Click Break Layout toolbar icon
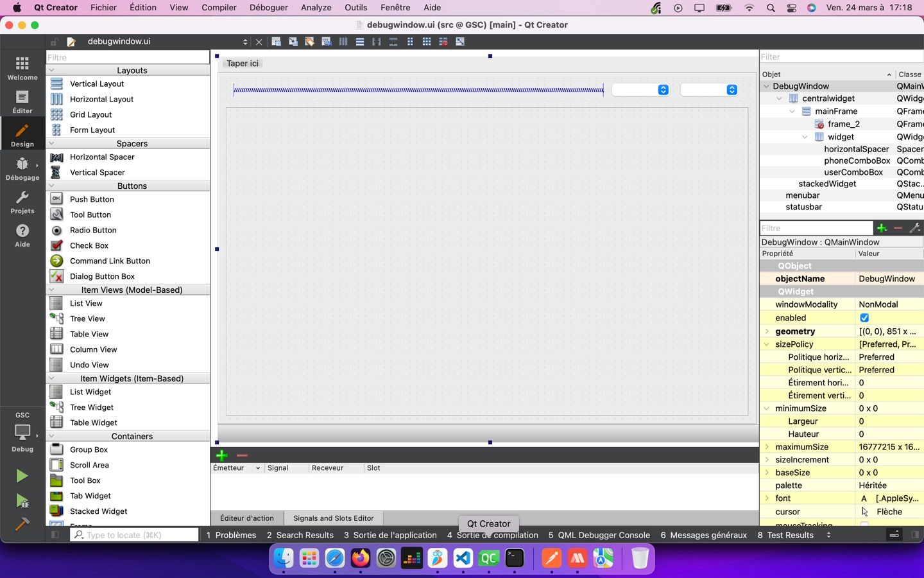 click(443, 42)
